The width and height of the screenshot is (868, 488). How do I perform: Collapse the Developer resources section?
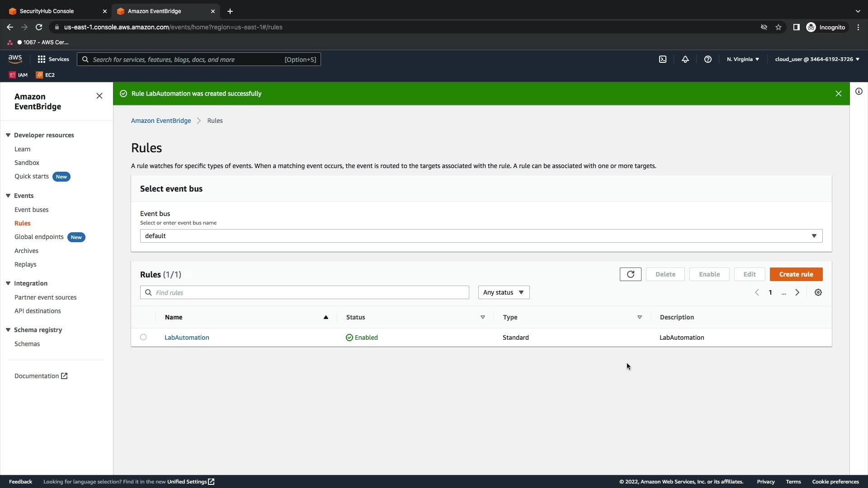click(x=8, y=135)
